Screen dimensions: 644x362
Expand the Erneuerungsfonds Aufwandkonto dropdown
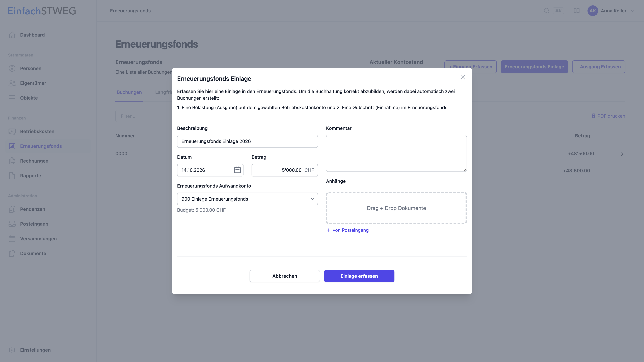(247, 199)
